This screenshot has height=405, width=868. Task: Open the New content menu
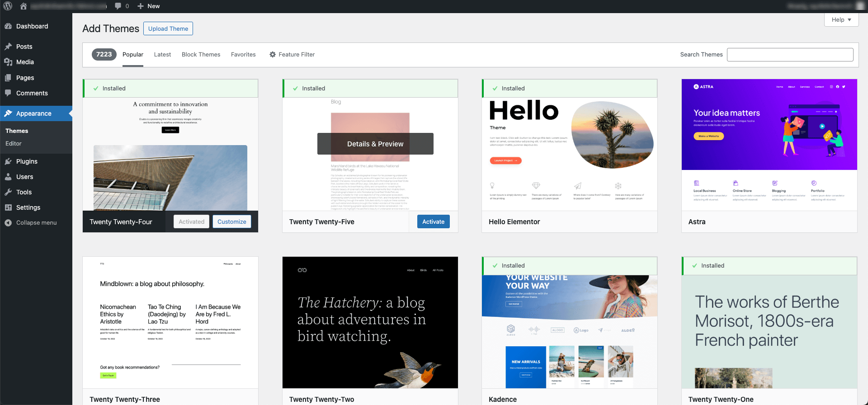click(x=149, y=6)
